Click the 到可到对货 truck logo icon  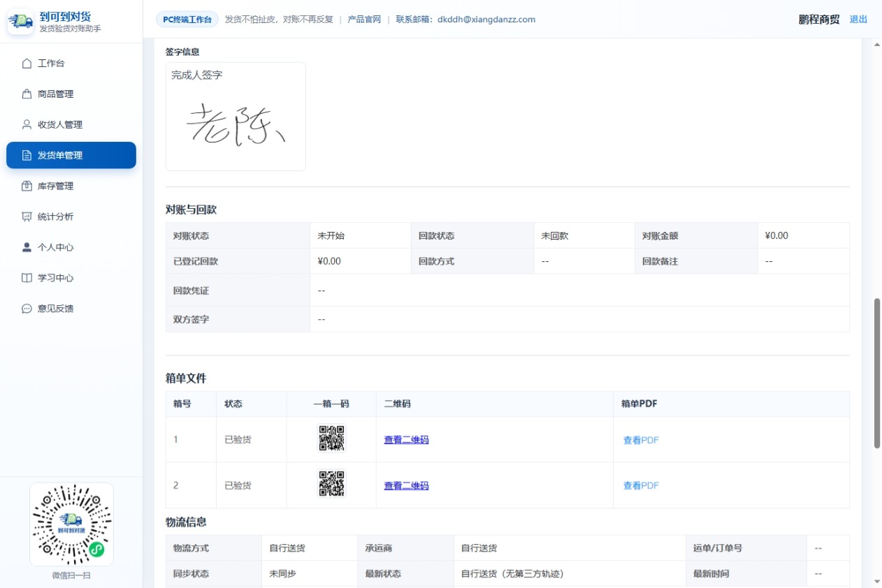[21, 22]
